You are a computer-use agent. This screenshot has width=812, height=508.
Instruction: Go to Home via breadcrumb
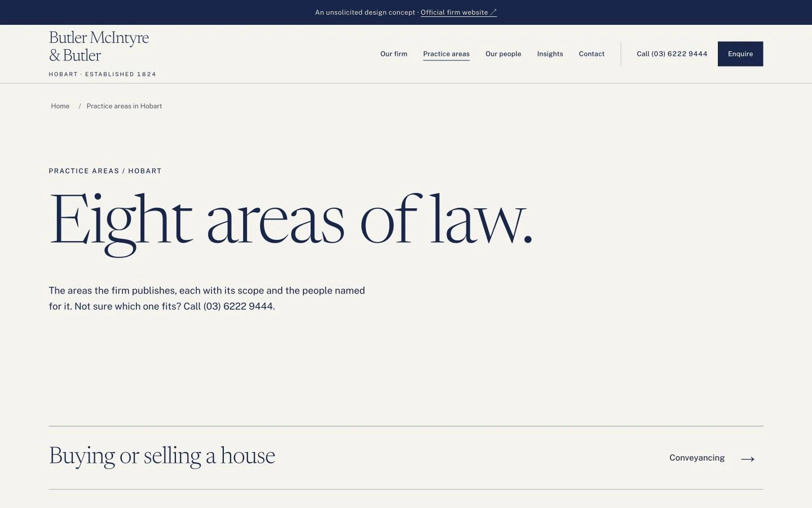coord(60,106)
